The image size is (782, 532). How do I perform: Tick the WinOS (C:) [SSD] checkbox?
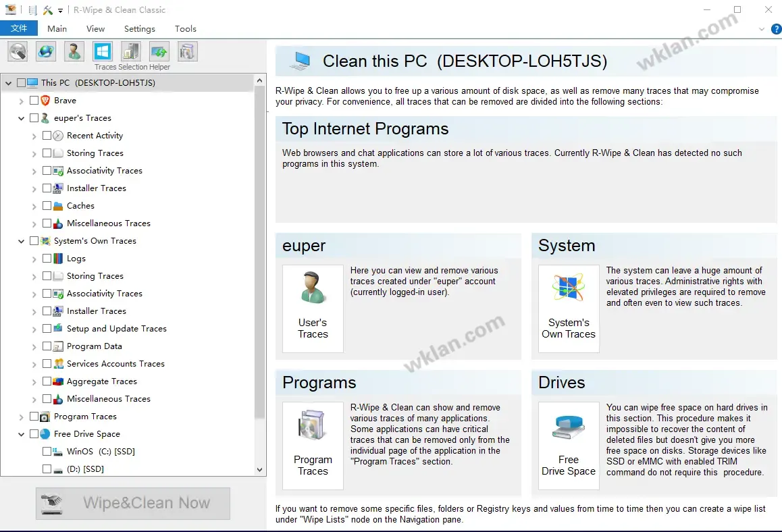pos(47,451)
